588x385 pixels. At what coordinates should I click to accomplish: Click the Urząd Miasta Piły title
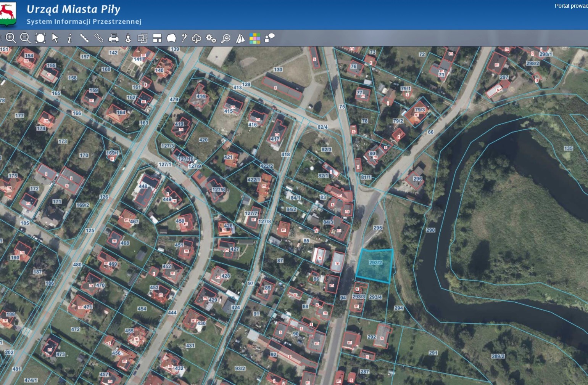click(73, 9)
